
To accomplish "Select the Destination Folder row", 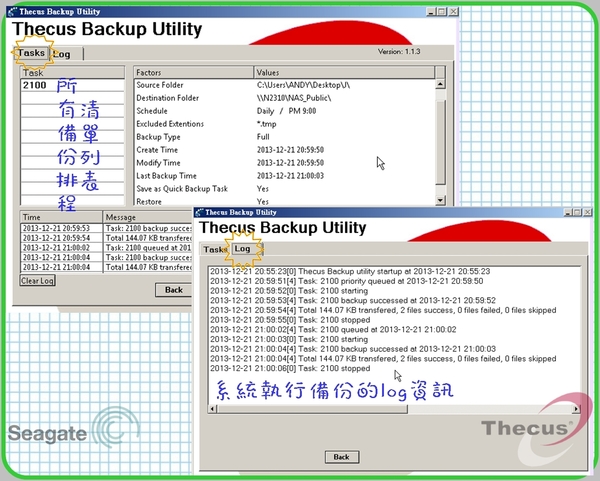I will (x=285, y=98).
